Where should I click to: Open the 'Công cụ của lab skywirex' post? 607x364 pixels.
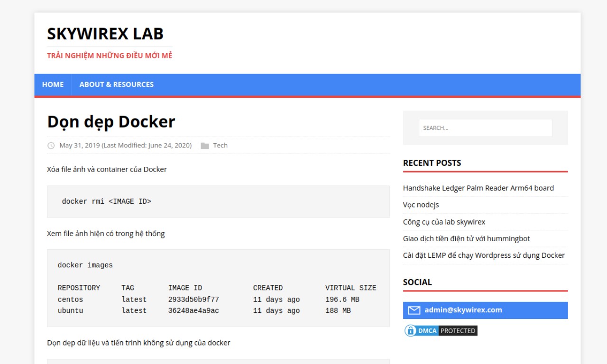coord(444,222)
